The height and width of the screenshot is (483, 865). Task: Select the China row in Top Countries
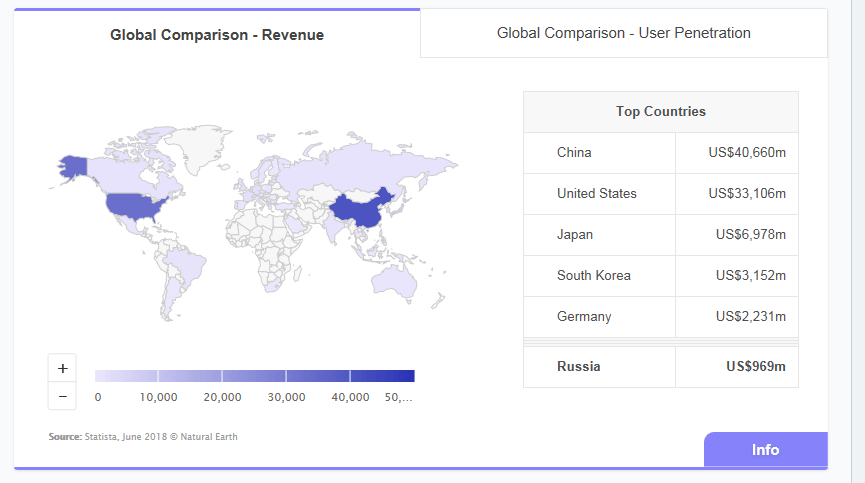pyautogui.click(x=660, y=153)
